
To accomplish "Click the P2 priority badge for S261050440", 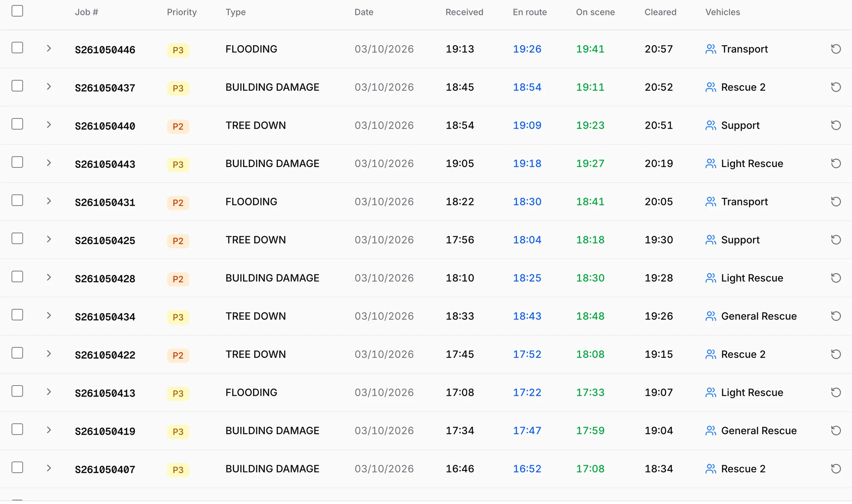I will (x=178, y=127).
